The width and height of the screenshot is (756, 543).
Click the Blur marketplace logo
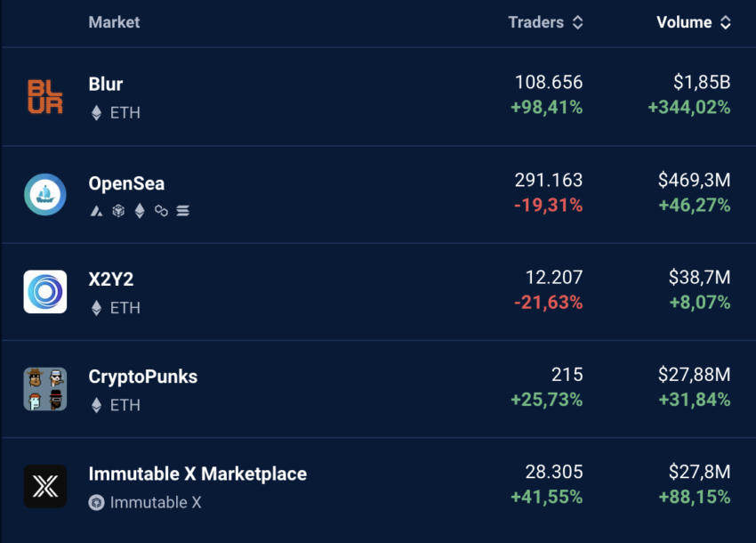click(45, 96)
